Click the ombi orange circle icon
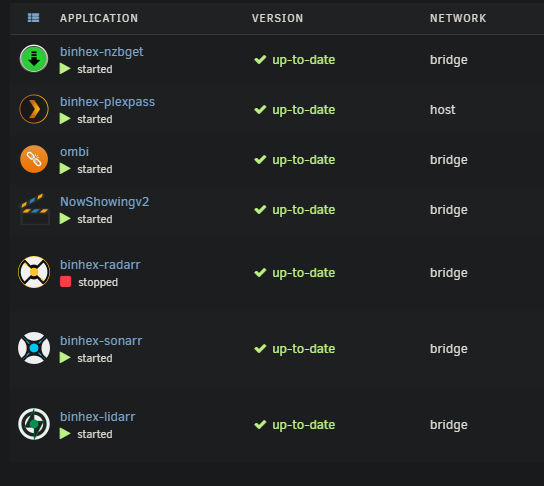Viewport: 544px width, 486px height. 34,159
